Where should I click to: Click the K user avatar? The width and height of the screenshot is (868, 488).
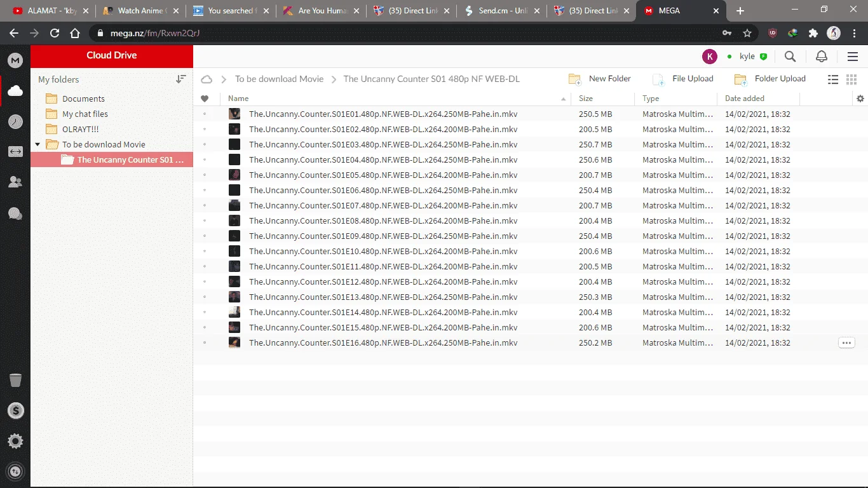[710, 57]
